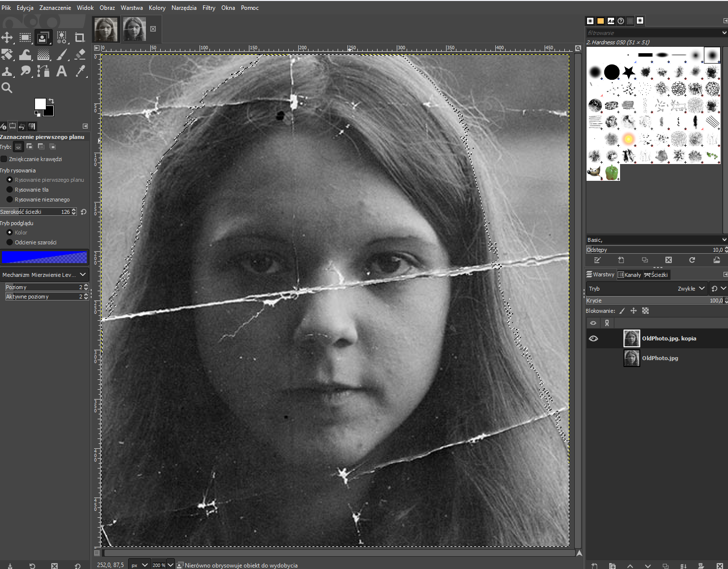Select the Clone stamp tool
Viewport: 728px width, 569px height.
click(7, 71)
